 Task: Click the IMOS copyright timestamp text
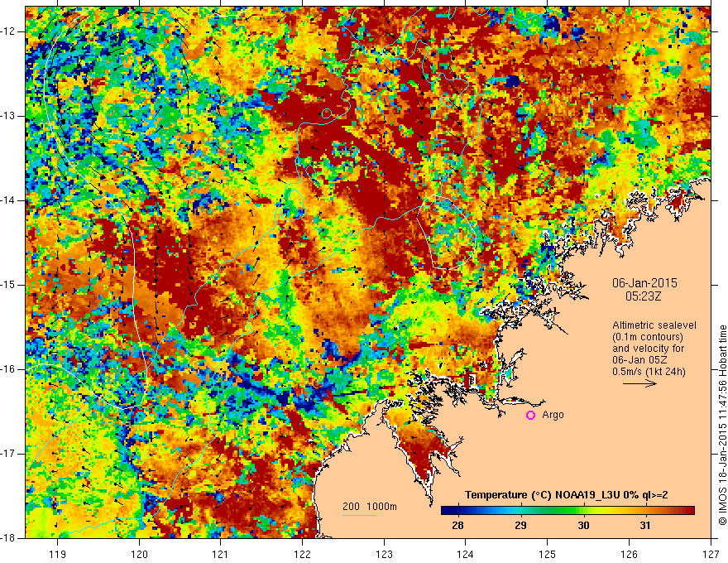coord(722,425)
